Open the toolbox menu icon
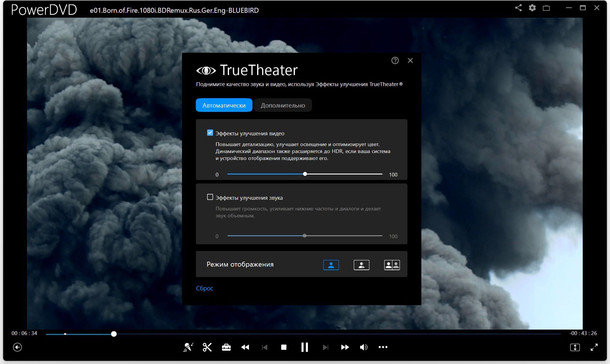 (x=226, y=347)
